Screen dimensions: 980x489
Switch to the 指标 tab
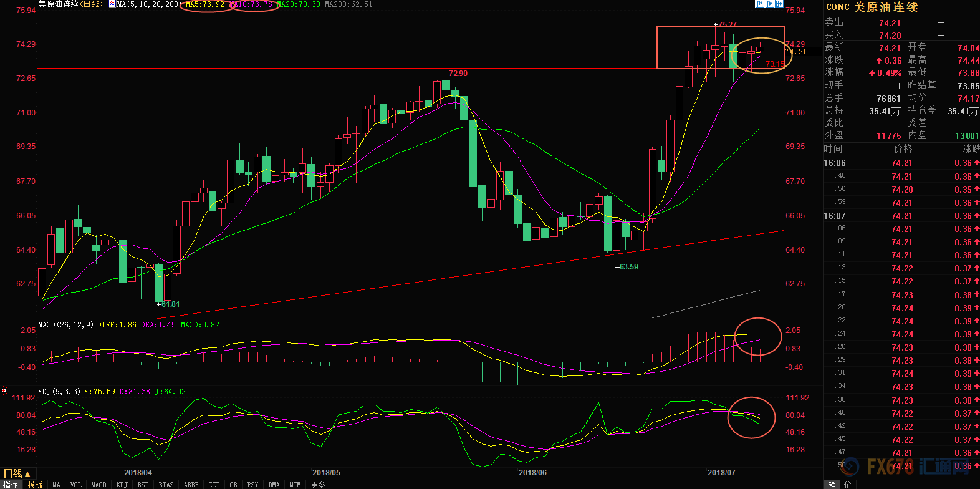11,485
